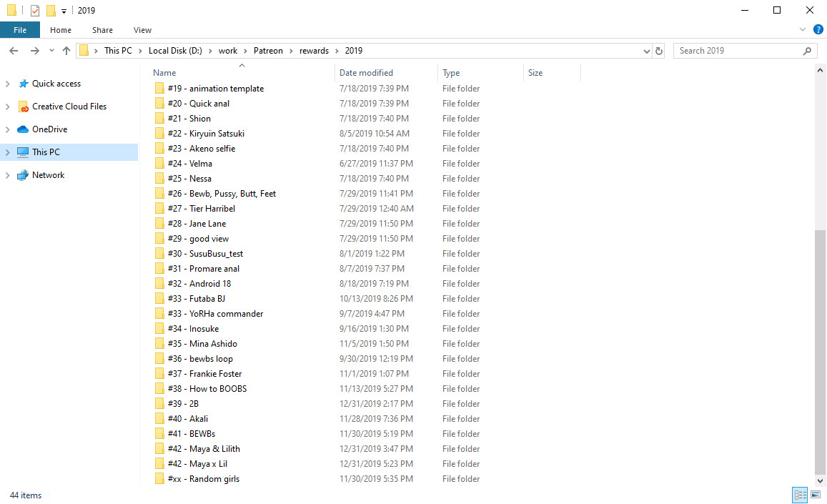Click folder icon of '#21 - Shion'
This screenshot has height=504, width=827.
click(x=159, y=118)
